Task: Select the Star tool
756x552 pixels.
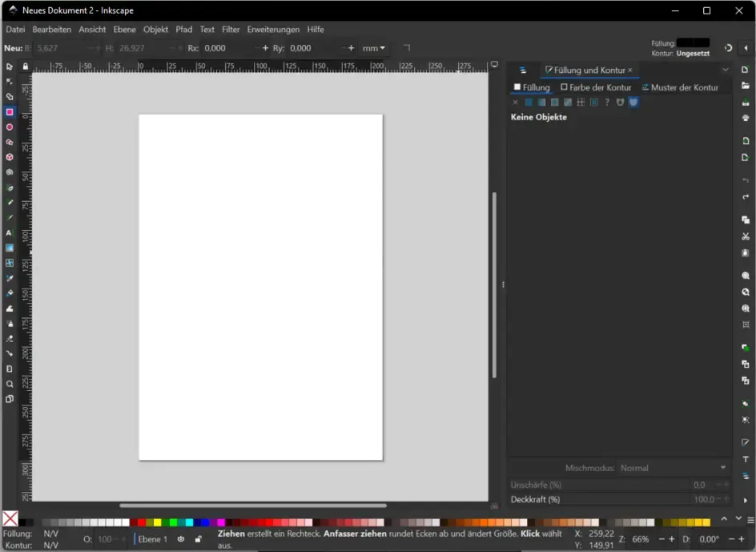Action: pyautogui.click(x=10, y=141)
